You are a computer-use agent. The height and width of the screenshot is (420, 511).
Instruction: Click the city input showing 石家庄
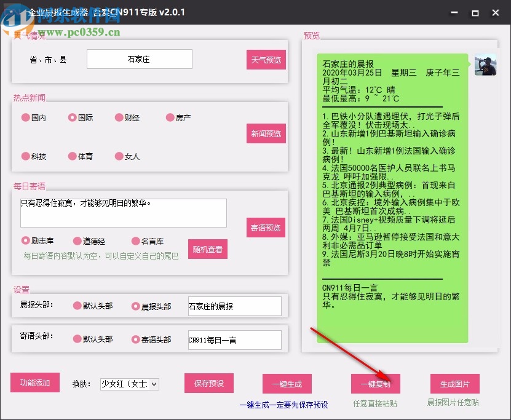point(139,59)
